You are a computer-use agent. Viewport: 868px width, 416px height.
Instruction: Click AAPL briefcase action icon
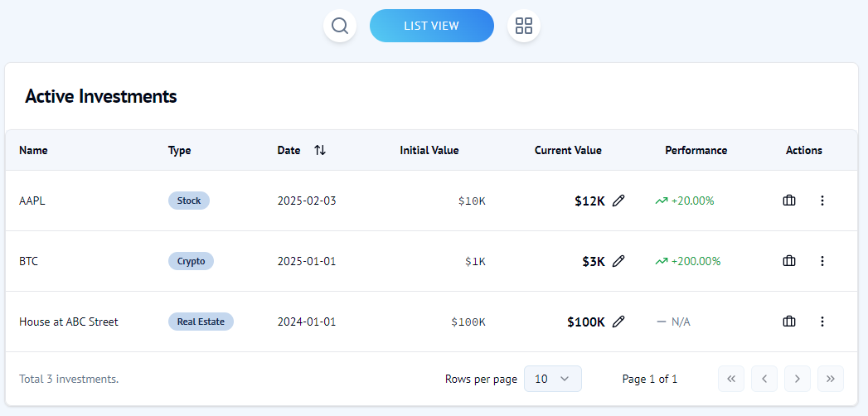789,201
